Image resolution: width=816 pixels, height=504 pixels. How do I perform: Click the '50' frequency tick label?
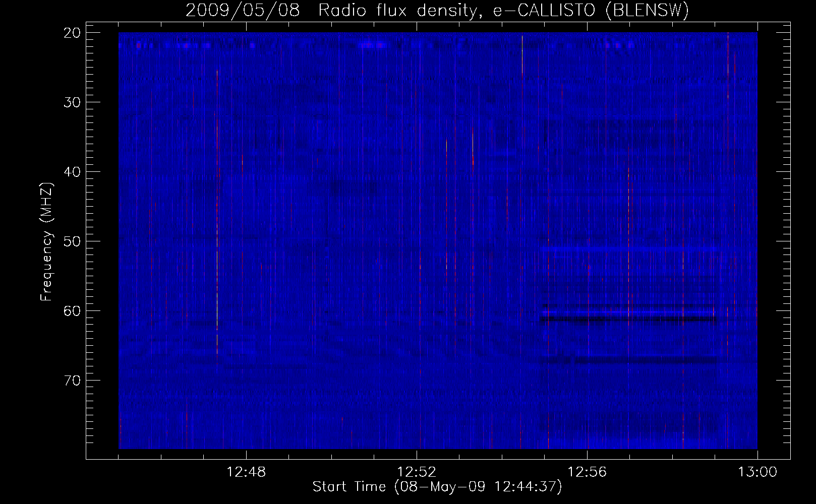73,241
